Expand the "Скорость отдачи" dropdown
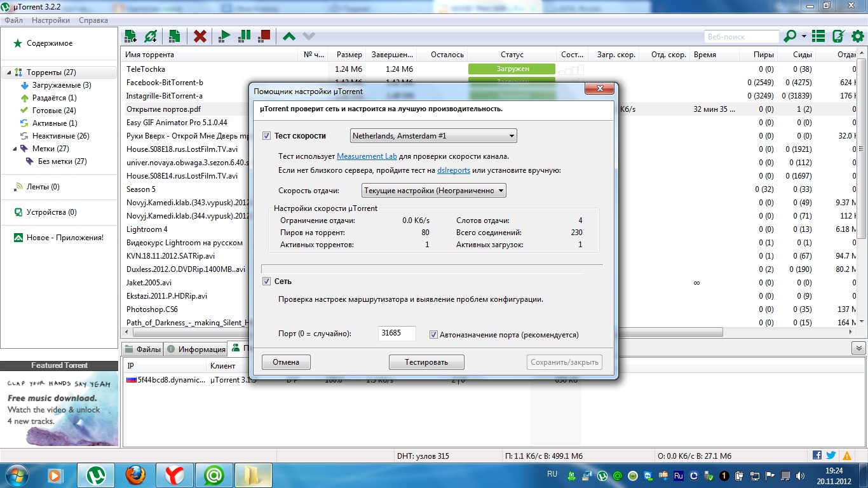 [434, 191]
